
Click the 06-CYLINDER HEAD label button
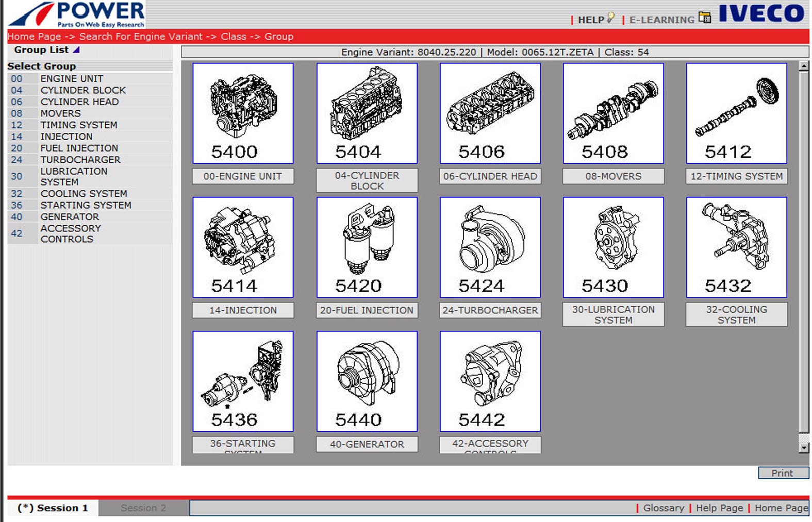[490, 176]
